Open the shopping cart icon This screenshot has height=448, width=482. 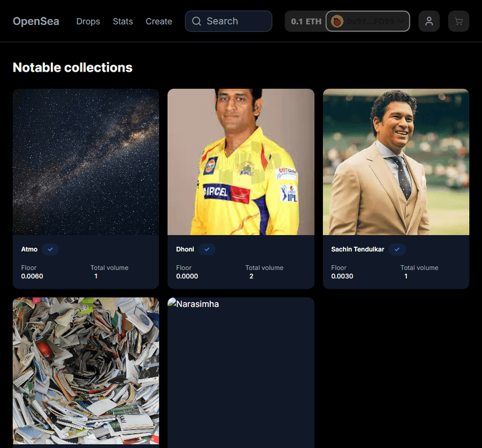tap(459, 22)
